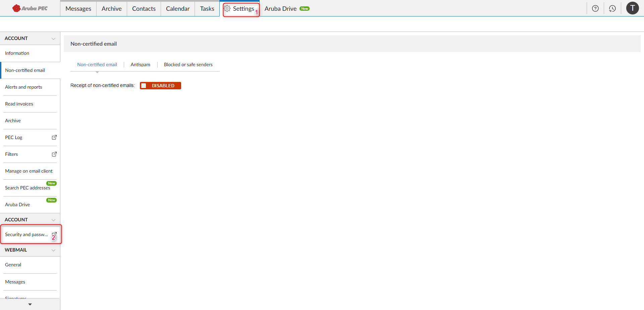644x310 pixels.
Task: Click the external link icon for Security and password
Action: (x=54, y=234)
